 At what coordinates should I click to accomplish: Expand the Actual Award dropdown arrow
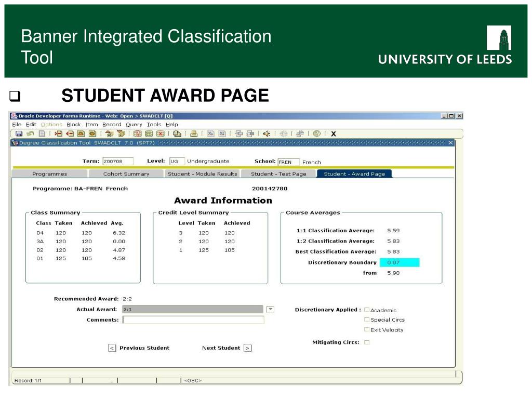click(x=270, y=310)
